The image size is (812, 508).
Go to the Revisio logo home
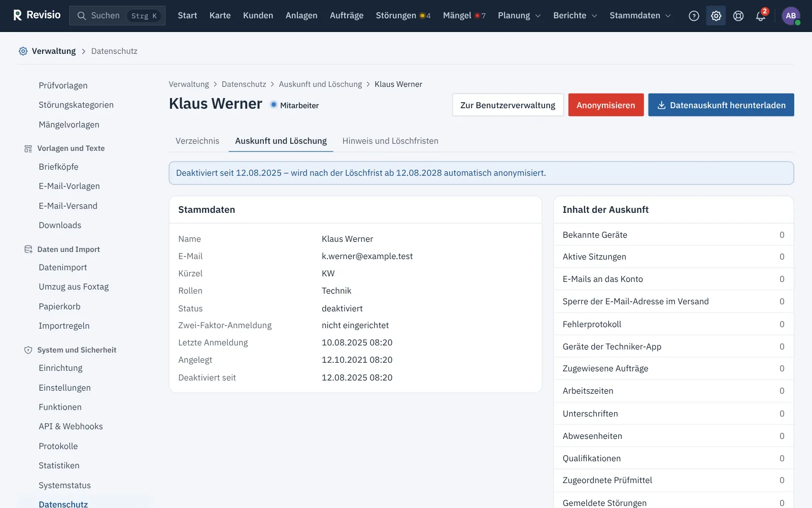(x=37, y=15)
